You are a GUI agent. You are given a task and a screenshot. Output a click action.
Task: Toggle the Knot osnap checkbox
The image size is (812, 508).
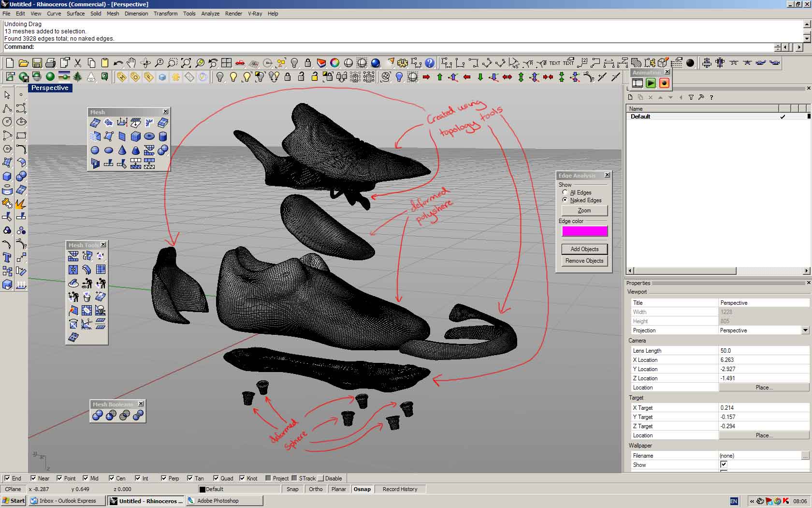242,478
